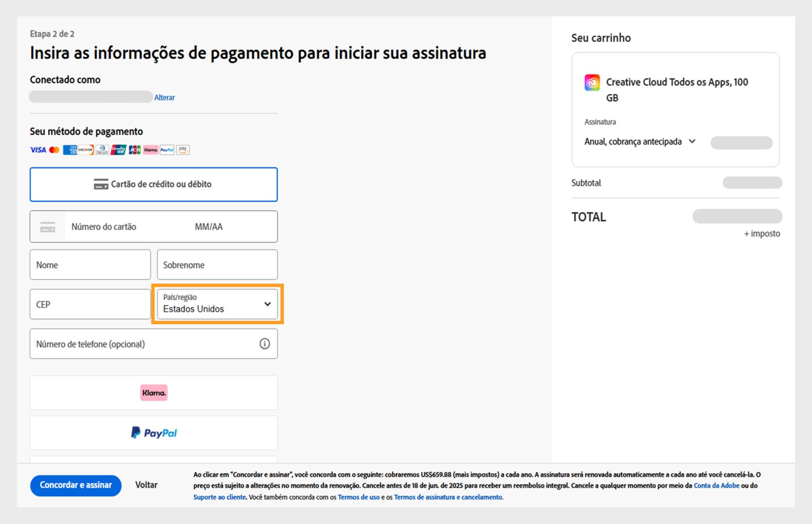Open phone number info tooltip icon

point(264,344)
